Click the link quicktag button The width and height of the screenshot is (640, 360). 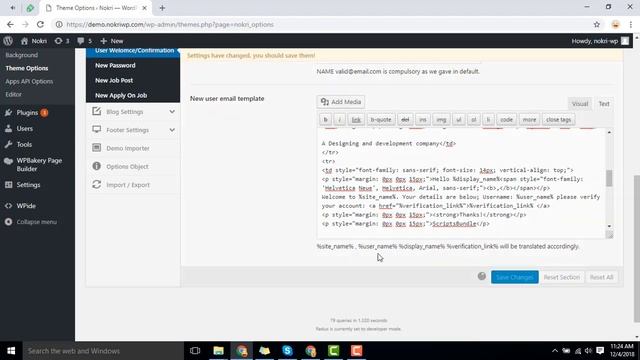356,120
